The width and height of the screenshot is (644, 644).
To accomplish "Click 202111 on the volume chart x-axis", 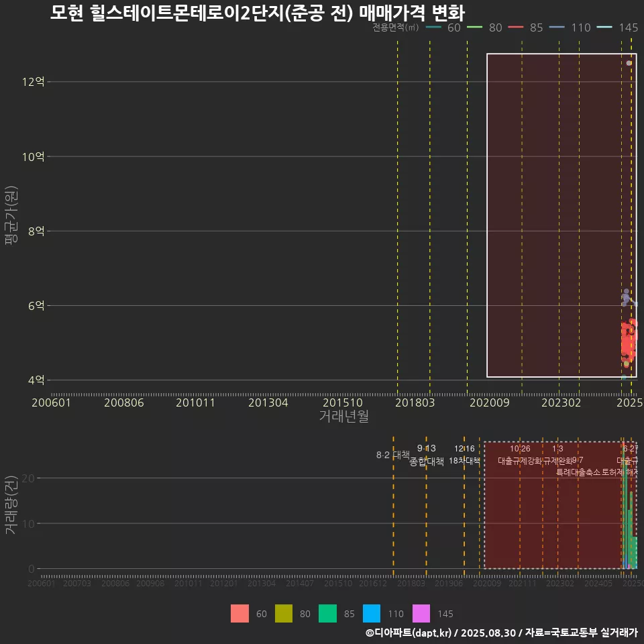I will point(523,583).
